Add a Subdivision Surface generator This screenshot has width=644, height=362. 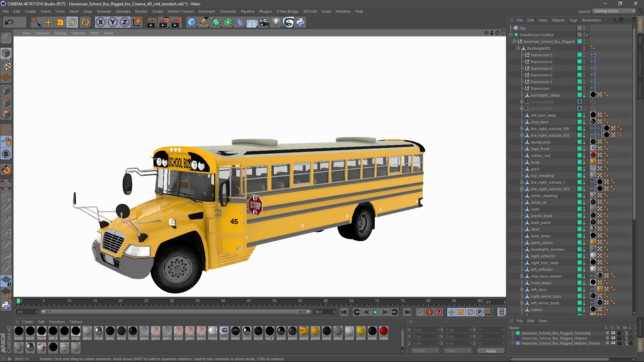pyautogui.click(x=216, y=22)
